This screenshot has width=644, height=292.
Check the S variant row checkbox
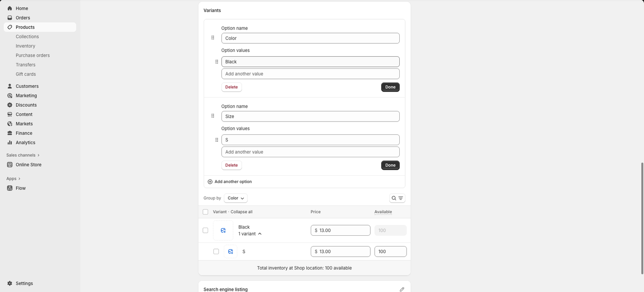(216, 251)
